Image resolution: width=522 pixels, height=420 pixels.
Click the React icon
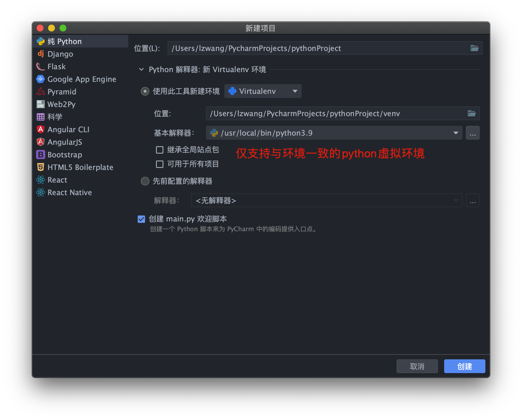41,180
